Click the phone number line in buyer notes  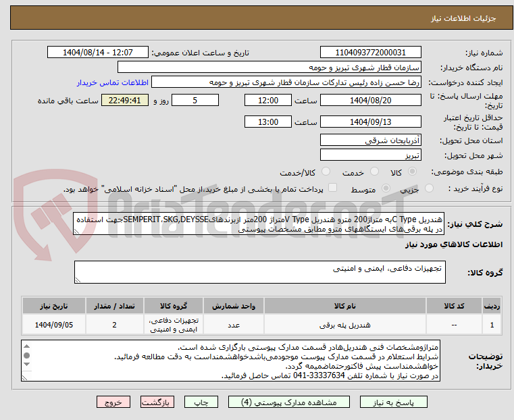[x=330, y=376]
